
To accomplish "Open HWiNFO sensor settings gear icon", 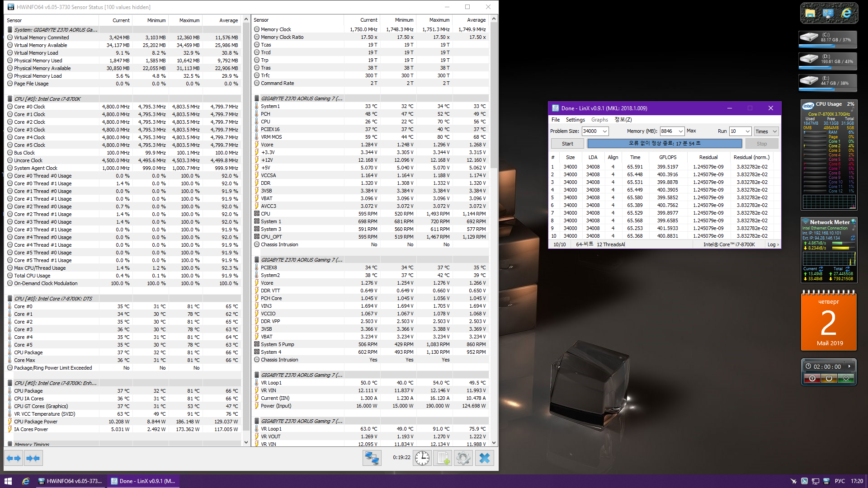I will tap(463, 458).
